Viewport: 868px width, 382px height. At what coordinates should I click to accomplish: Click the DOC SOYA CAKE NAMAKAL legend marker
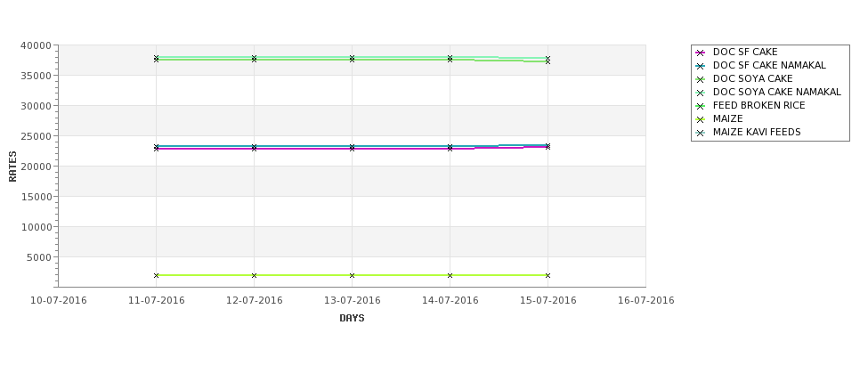(701, 93)
